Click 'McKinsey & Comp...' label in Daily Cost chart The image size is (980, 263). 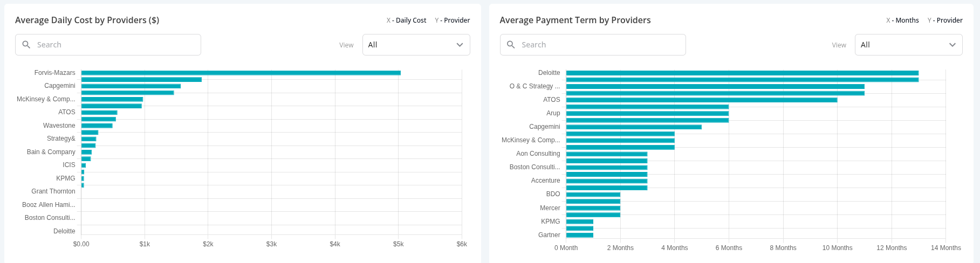coord(46,99)
